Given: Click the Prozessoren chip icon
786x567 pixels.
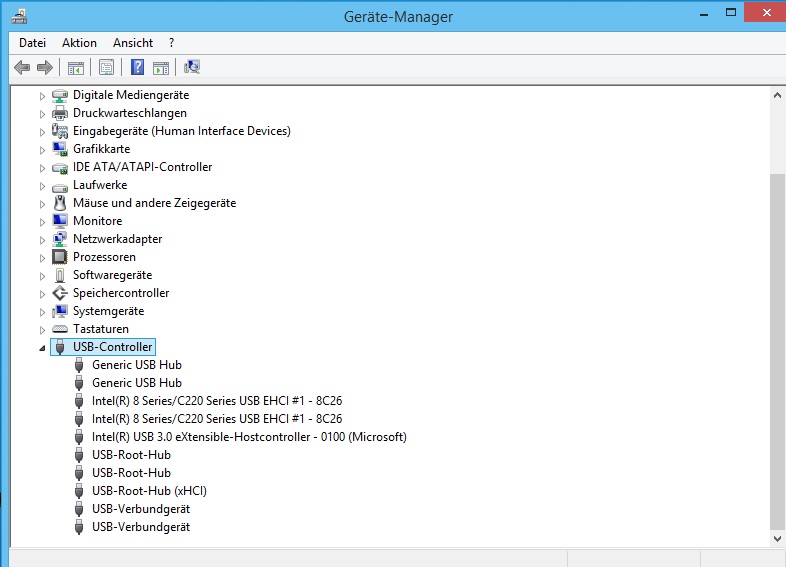Looking at the screenshot, I should click(x=60, y=257).
